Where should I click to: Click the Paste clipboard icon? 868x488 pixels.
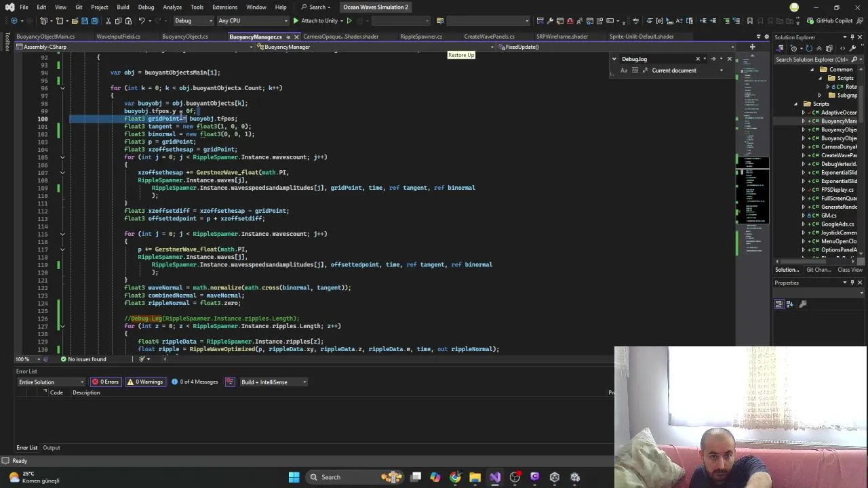128,20
